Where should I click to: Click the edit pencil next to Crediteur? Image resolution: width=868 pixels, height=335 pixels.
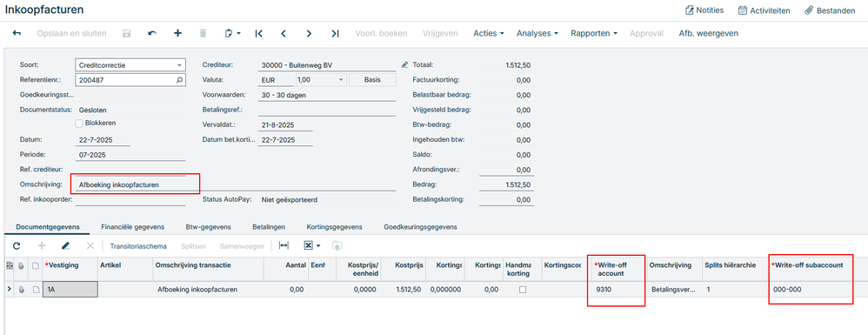point(404,64)
